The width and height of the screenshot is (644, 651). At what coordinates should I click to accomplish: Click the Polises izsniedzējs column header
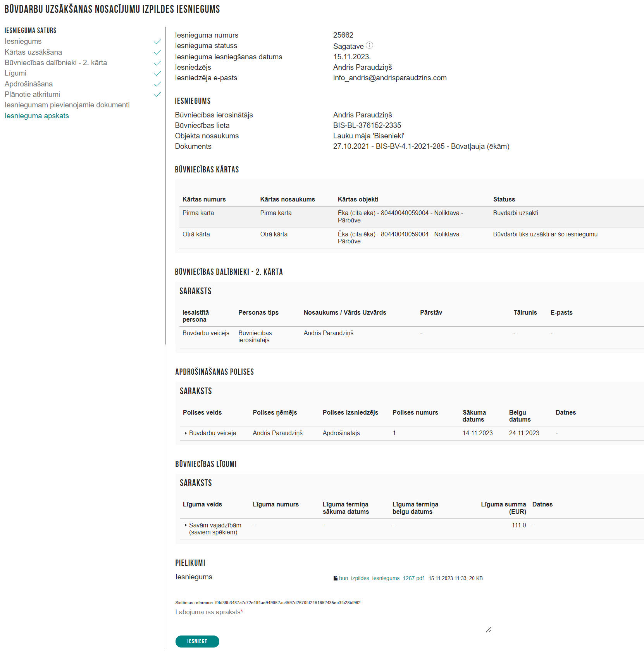(350, 412)
